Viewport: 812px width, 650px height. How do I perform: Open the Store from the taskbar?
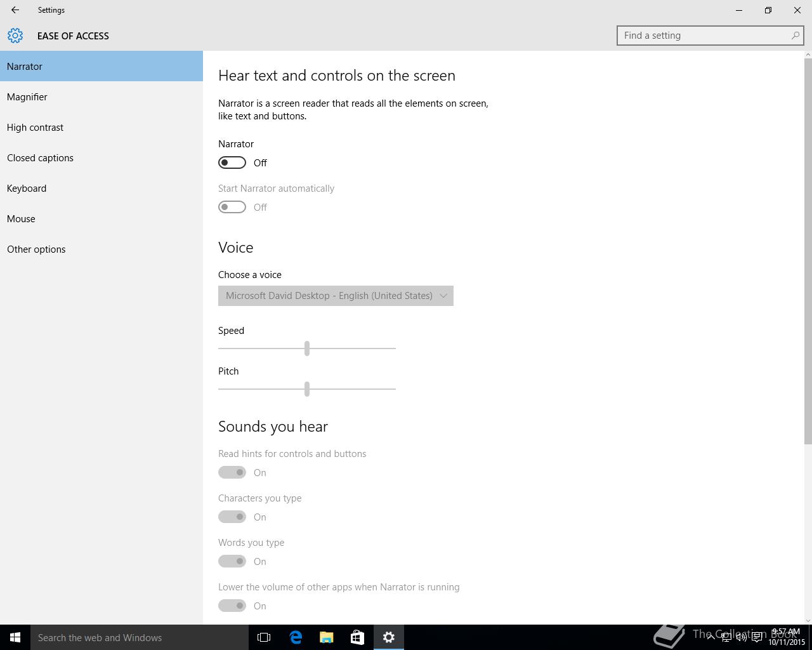tap(357, 637)
